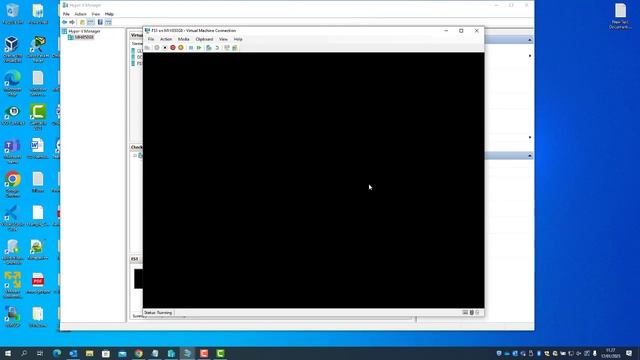Revert the VM with the curved arrow icon
The image size is (640, 360).
[x=217, y=48]
